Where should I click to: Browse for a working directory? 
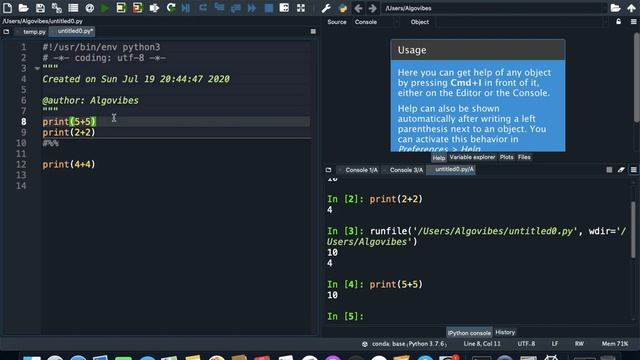616,8
